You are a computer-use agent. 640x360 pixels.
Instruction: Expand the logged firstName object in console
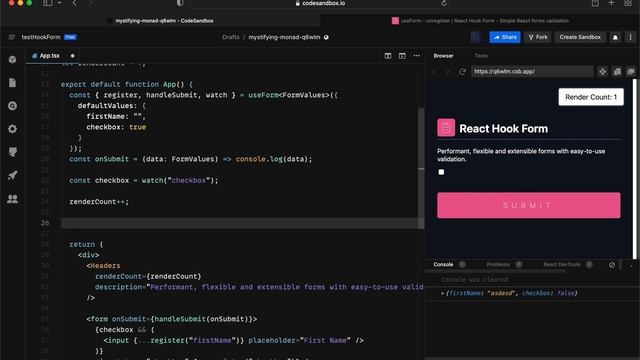(442, 293)
